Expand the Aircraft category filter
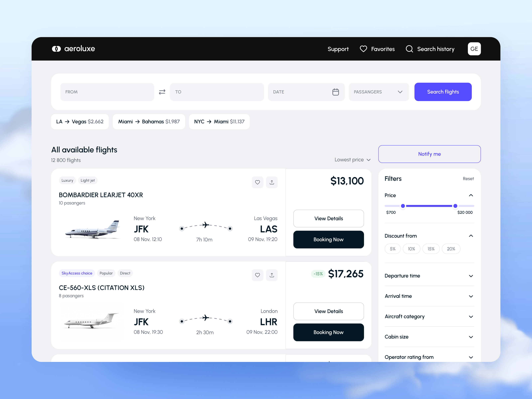 coord(429,317)
